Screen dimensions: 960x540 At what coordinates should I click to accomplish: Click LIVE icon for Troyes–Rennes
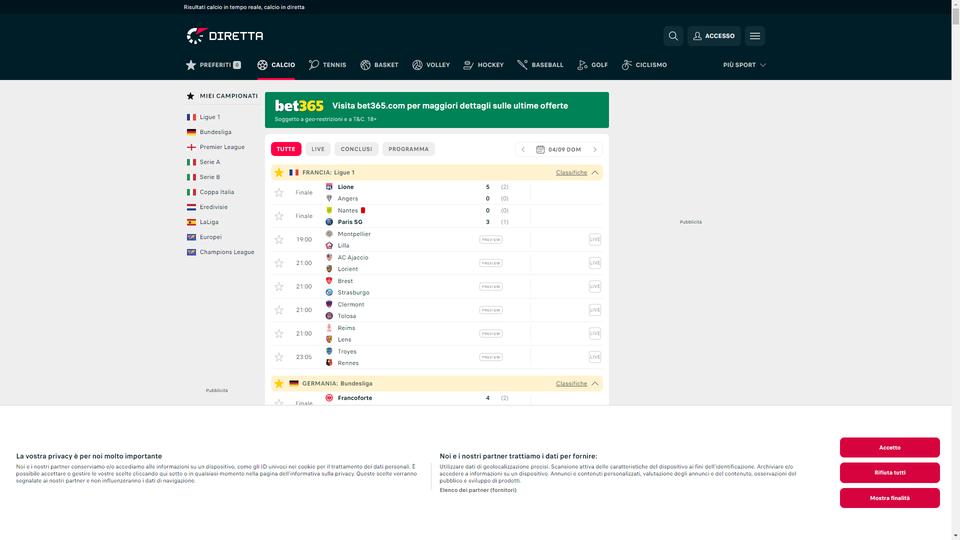pyautogui.click(x=594, y=357)
